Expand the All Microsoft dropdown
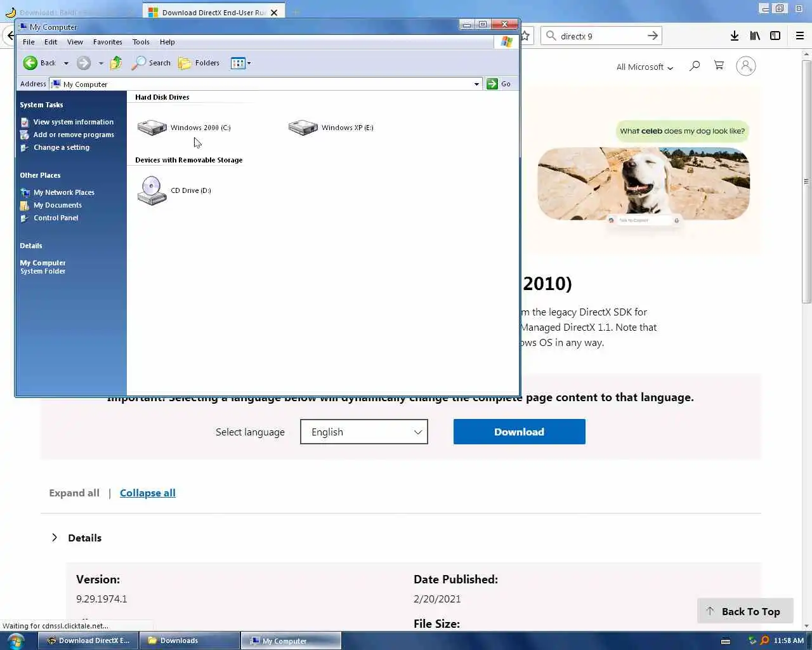The image size is (812, 650). pyautogui.click(x=645, y=67)
